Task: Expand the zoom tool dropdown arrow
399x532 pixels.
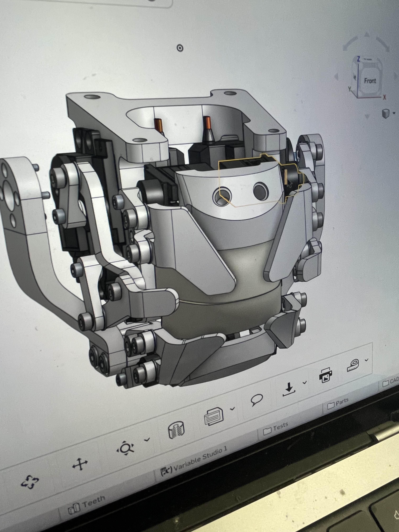Action: (147, 440)
